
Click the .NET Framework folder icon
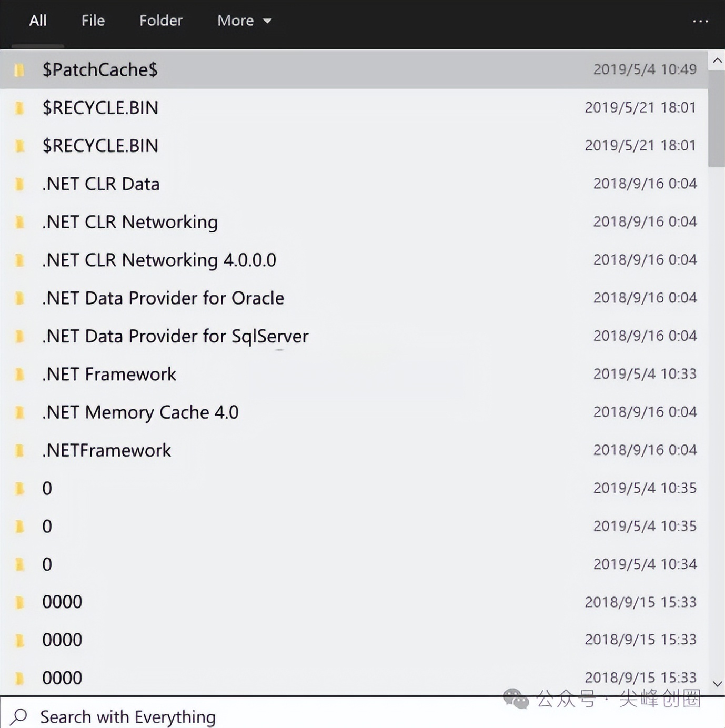pyautogui.click(x=19, y=374)
